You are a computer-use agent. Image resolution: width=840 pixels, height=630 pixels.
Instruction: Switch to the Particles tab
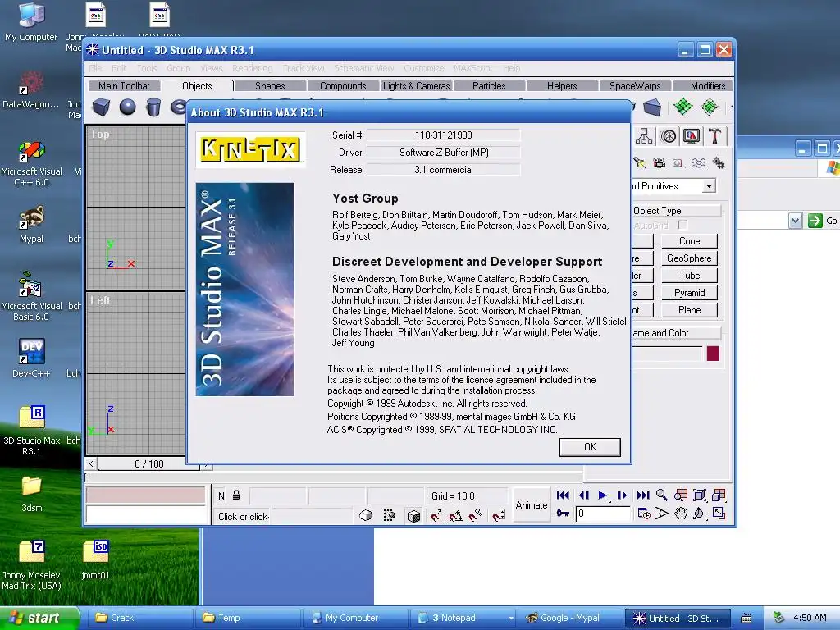point(489,85)
